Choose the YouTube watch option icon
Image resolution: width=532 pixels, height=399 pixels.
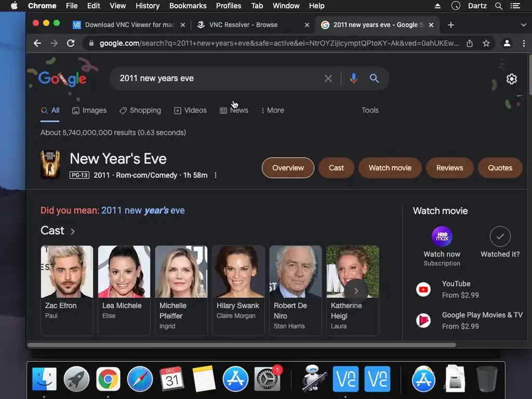(x=423, y=289)
